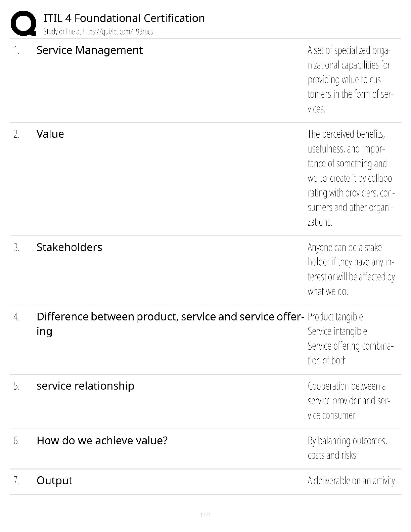Click the Stakeholders definition paragraph

click(x=351, y=269)
